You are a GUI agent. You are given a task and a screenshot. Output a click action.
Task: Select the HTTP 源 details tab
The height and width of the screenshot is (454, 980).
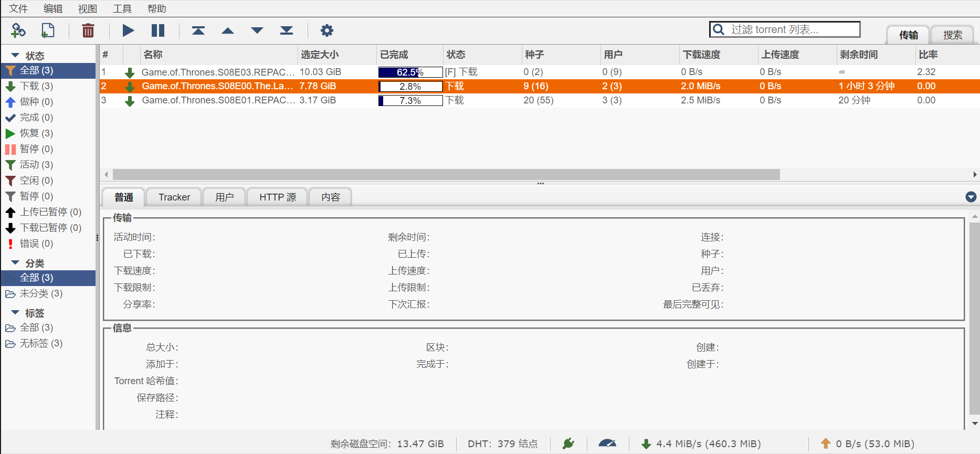point(278,197)
